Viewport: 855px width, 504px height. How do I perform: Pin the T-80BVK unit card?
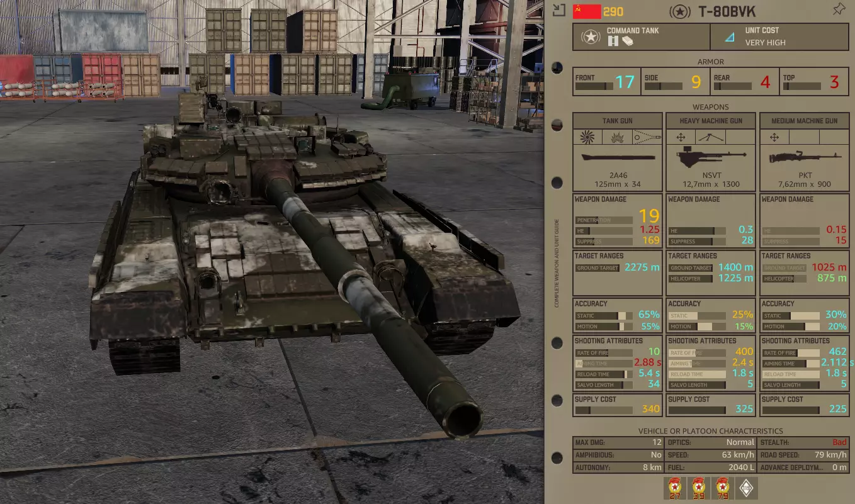839,9
